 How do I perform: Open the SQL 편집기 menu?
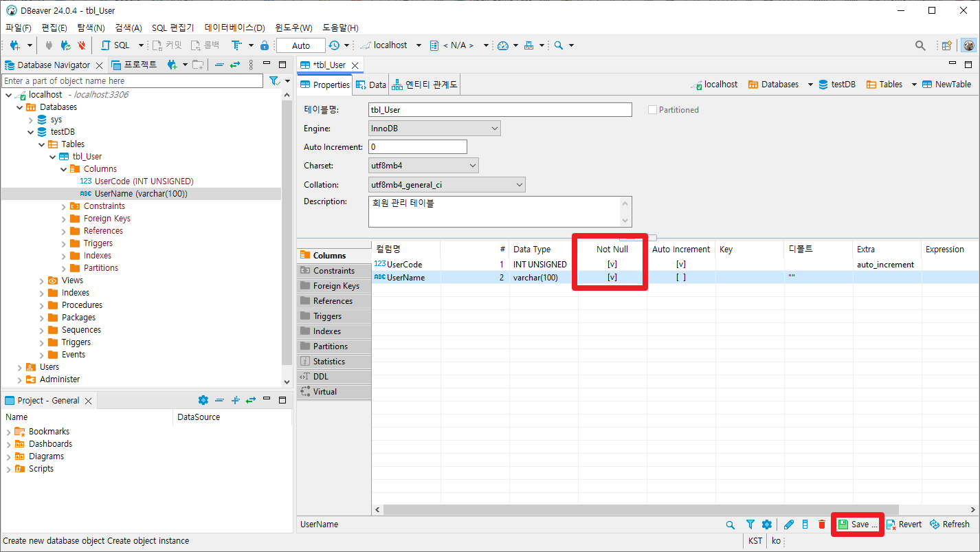click(173, 28)
